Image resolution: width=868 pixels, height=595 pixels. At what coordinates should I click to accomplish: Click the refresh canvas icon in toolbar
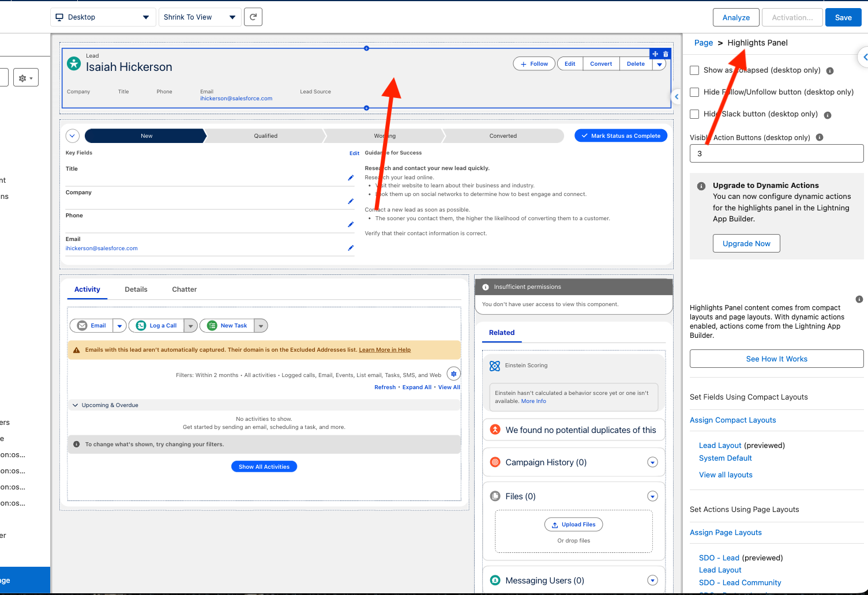click(253, 17)
